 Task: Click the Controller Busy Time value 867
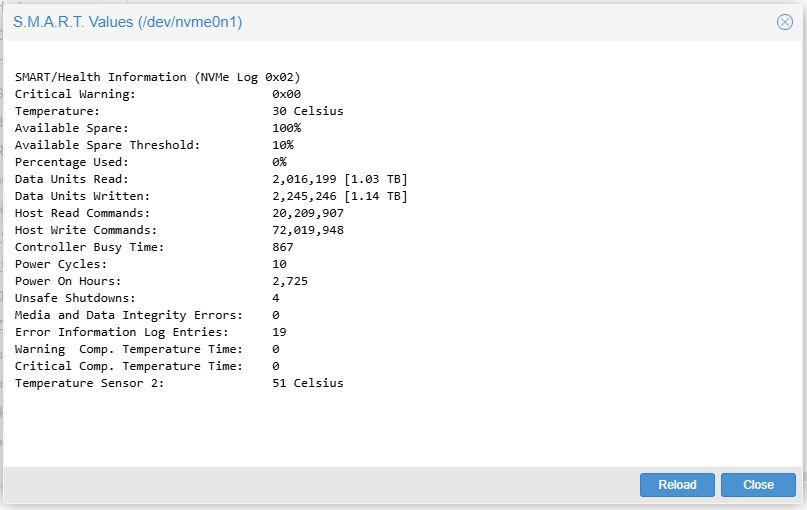tap(283, 247)
